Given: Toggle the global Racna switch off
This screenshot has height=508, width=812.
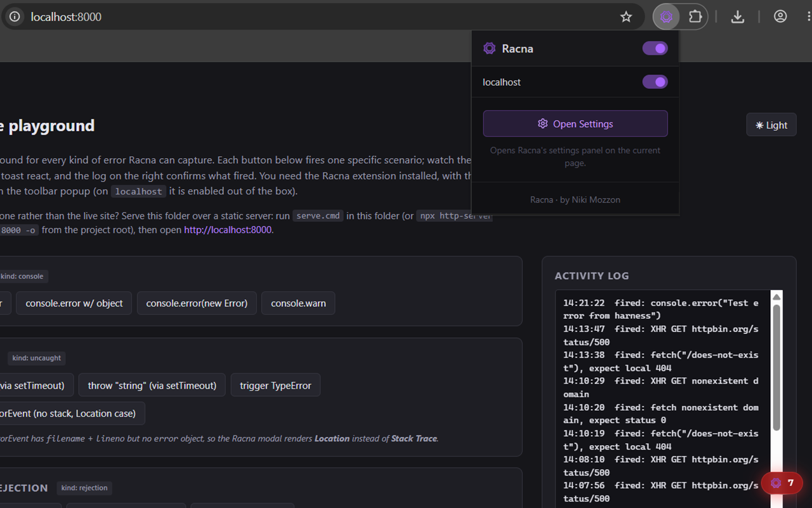Looking at the screenshot, I should (655, 48).
